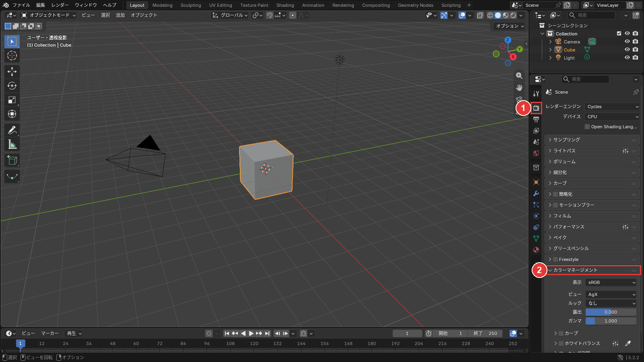Image resolution: width=644 pixels, height=362 pixels.
Task: Activate the Scale tool
Action: [x=12, y=100]
